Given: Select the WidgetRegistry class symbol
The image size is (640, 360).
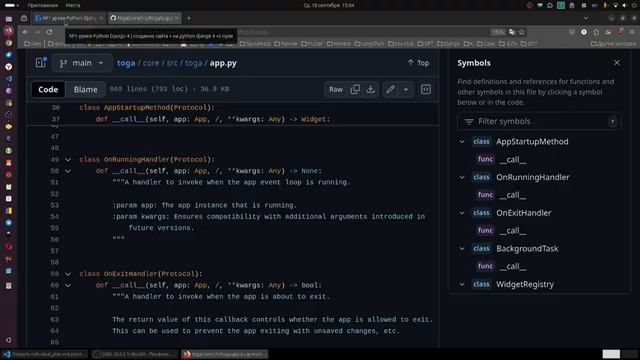Looking at the screenshot, I should (525, 284).
